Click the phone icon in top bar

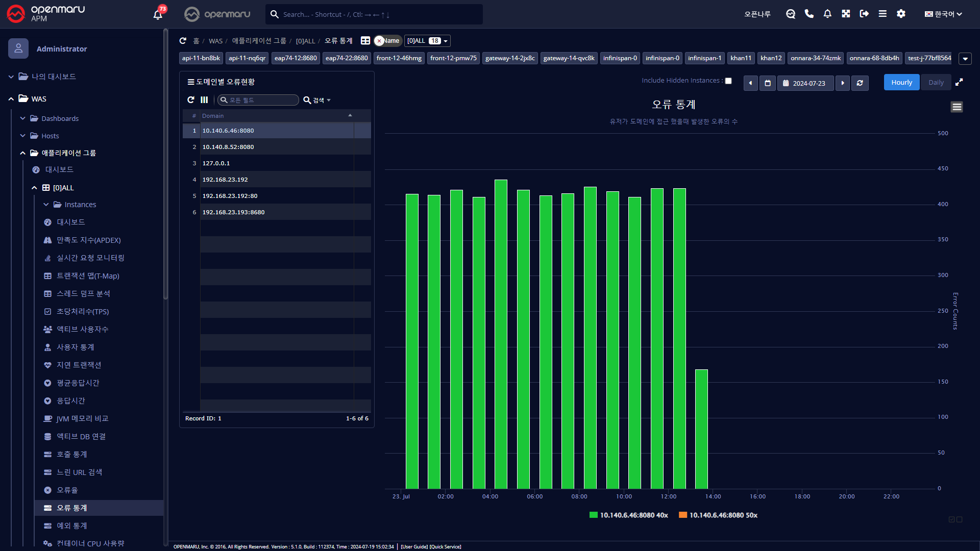point(809,14)
